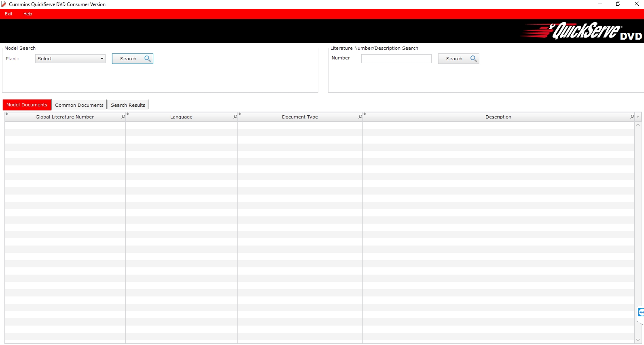644x345 pixels.
Task: Switch to the Model Documents tab
Action: pyautogui.click(x=27, y=105)
